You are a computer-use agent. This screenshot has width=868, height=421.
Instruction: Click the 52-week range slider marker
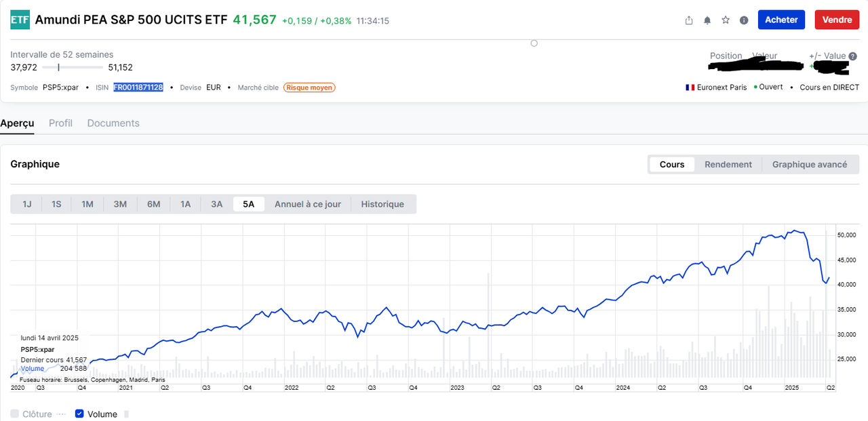point(59,67)
